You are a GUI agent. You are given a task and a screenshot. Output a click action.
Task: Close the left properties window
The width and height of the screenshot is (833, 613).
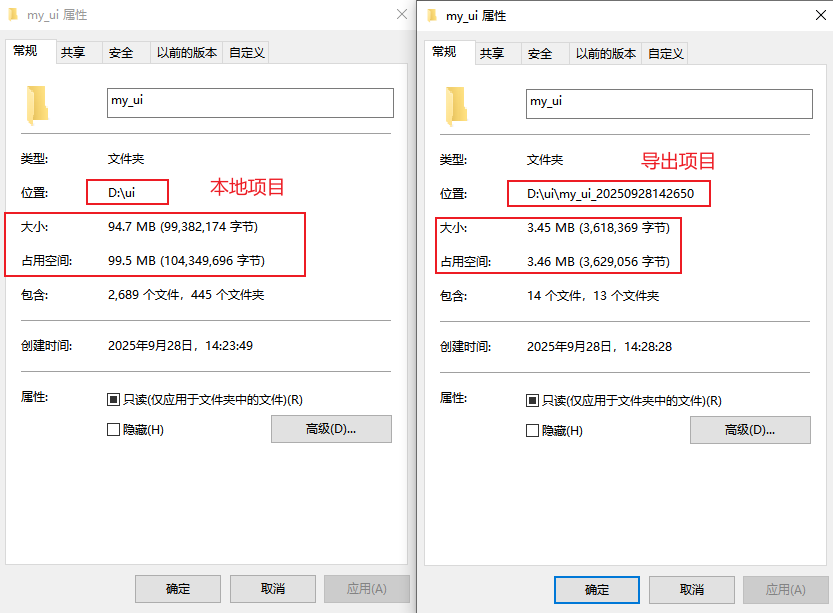[402, 14]
